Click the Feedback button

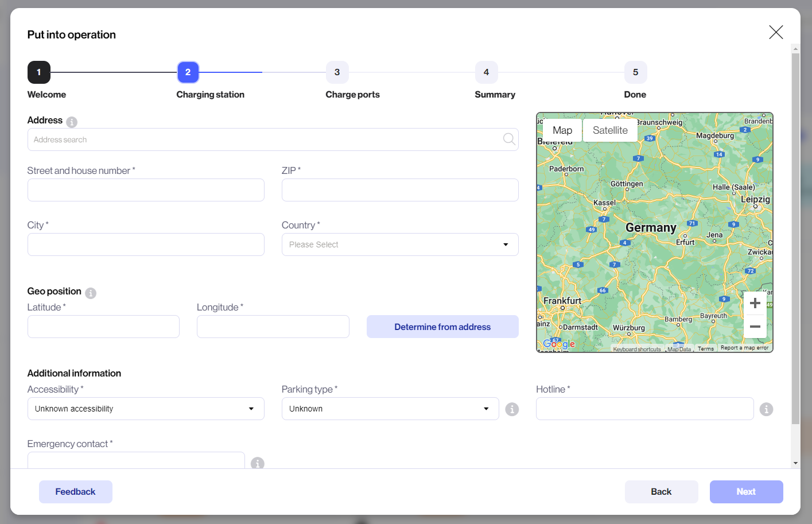pyautogui.click(x=76, y=492)
